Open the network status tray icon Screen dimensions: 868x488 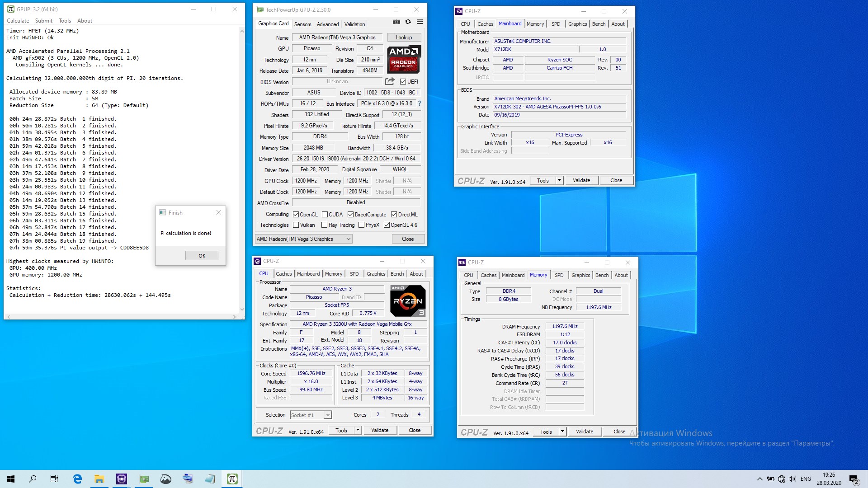coord(782,479)
